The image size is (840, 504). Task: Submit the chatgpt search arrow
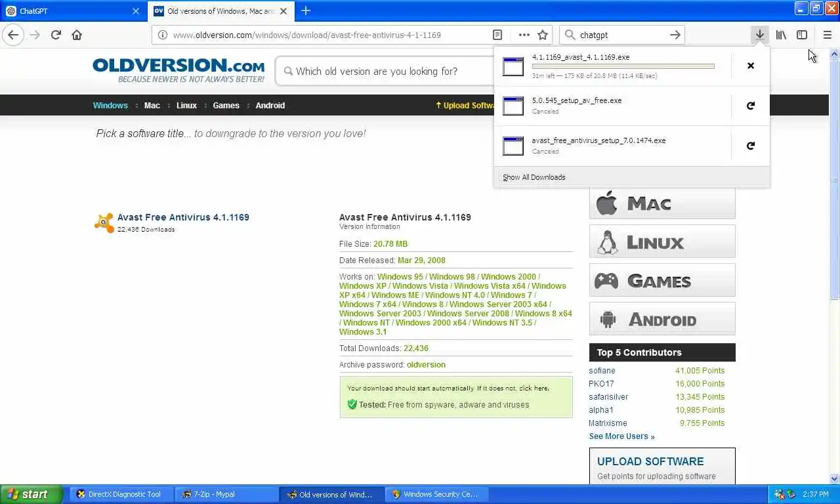point(675,35)
